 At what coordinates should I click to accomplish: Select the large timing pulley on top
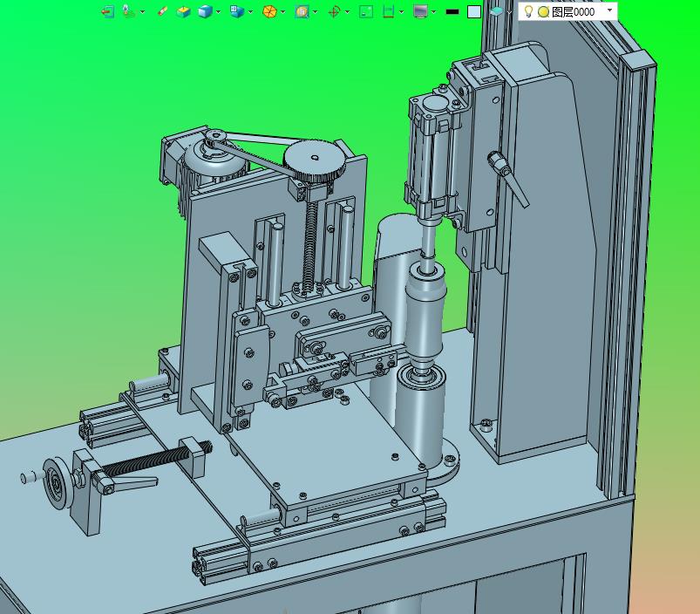pos(315,160)
